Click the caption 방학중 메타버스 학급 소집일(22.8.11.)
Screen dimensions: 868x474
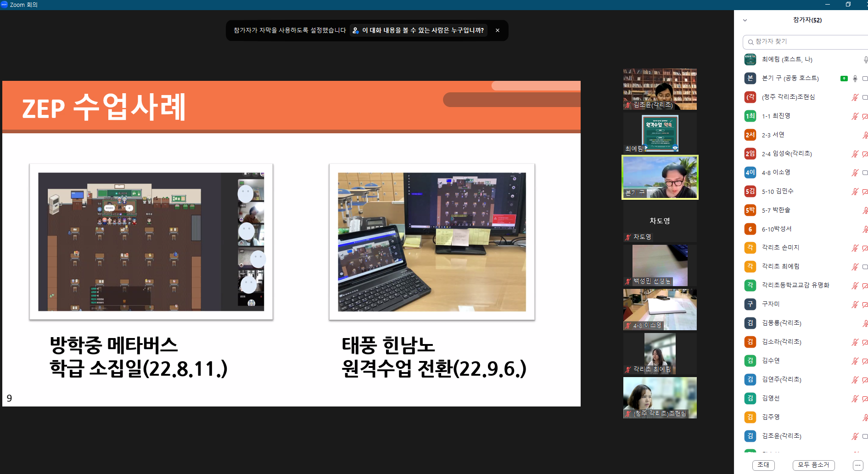(138, 357)
